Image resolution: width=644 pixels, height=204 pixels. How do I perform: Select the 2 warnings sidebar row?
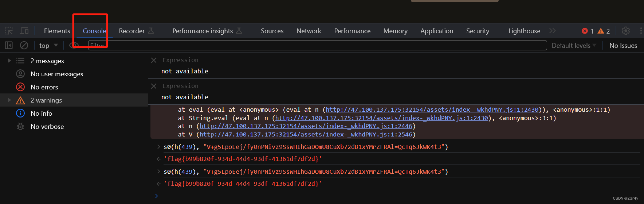[74, 100]
